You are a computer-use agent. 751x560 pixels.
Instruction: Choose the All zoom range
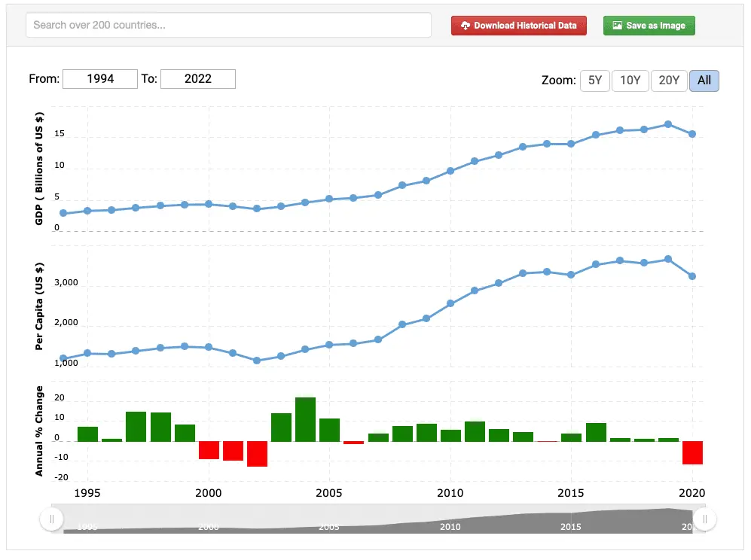(704, 81)
